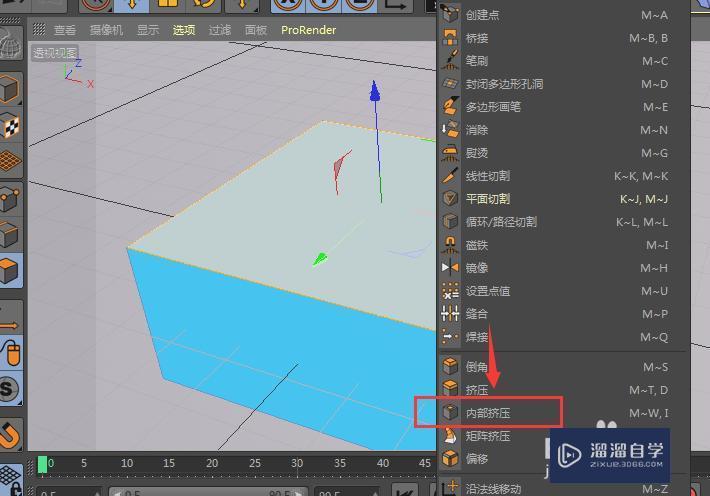Jump to frame 30 on the timeline ruler

point(297,463)
